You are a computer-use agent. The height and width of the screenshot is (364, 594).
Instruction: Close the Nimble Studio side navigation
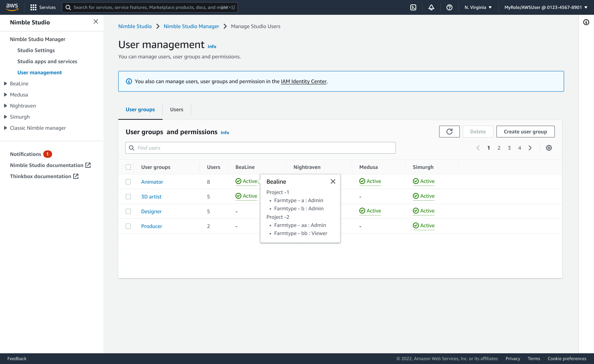(96, 22)
